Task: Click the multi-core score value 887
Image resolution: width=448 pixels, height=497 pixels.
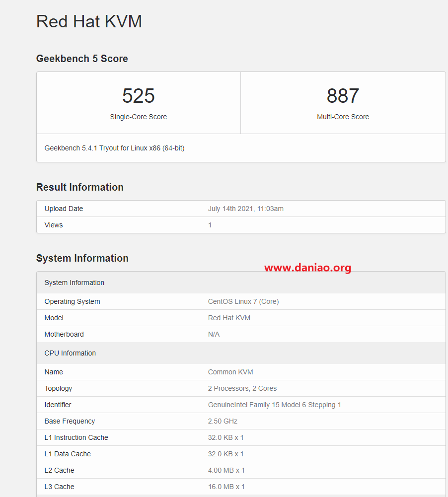Action: (x=343, y=96)
